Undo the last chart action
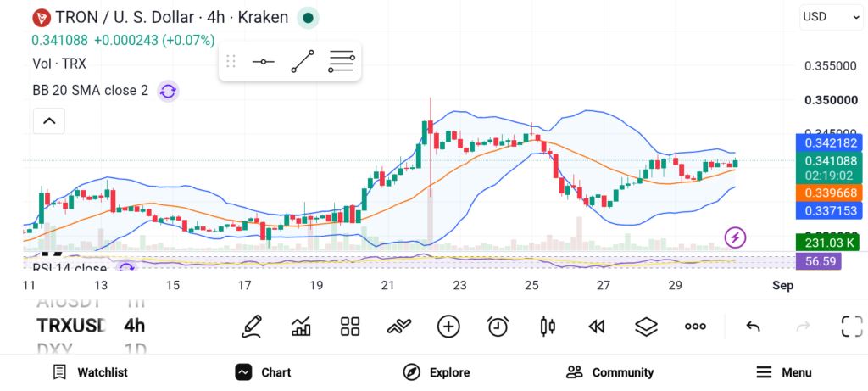This screenshot has width=868, height=391. [753, 327]
